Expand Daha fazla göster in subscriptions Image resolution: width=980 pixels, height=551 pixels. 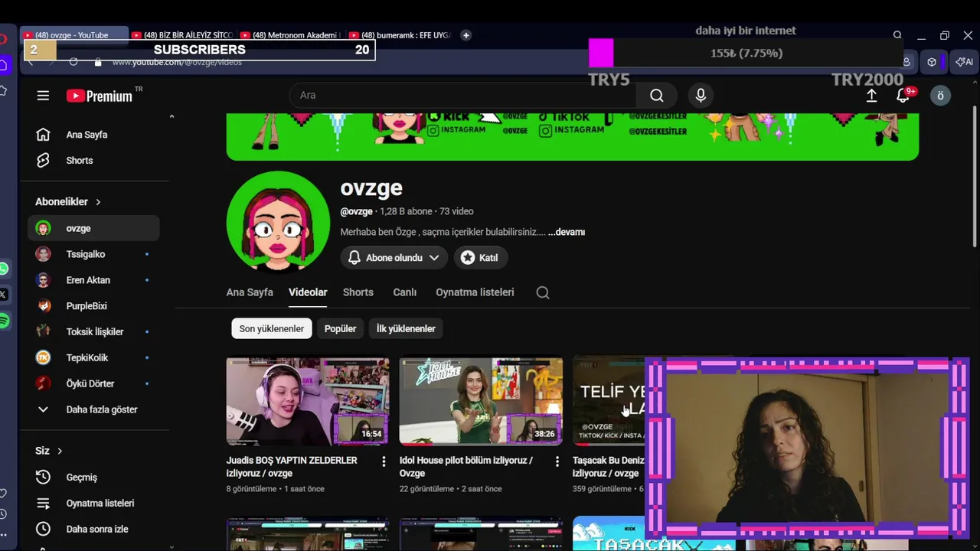click(x=93, y=409)
